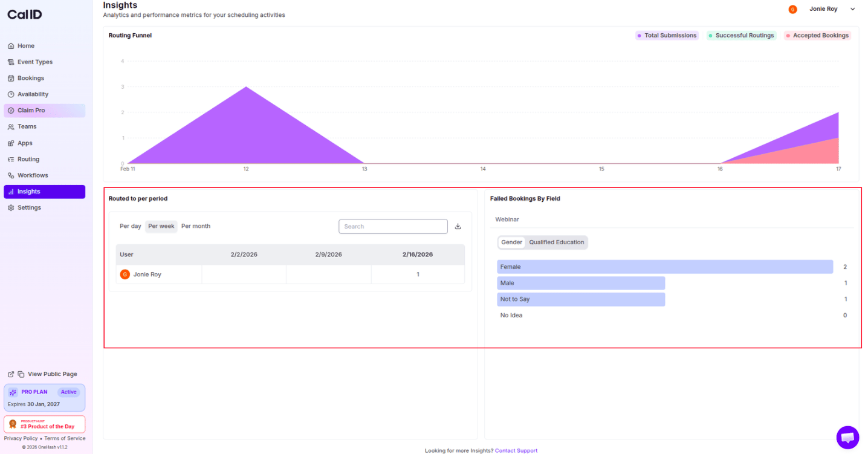Image resolution: width=868 pixels, height=454 pixels.
Task: Open Workflows page
Action: (x=44, y=175)
